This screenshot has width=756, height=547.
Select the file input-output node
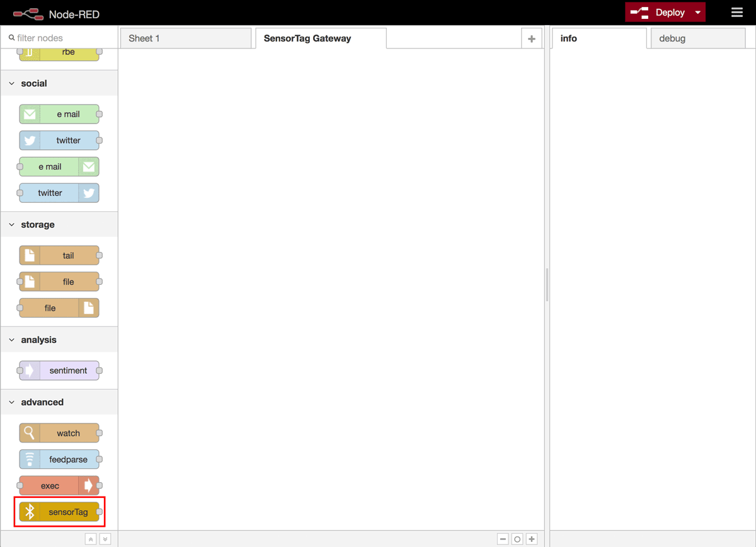[59, 282]
